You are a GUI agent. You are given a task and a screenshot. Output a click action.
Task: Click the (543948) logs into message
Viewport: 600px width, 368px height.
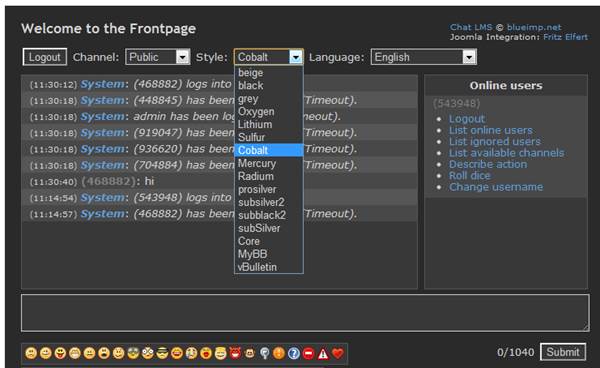[220, 197]
